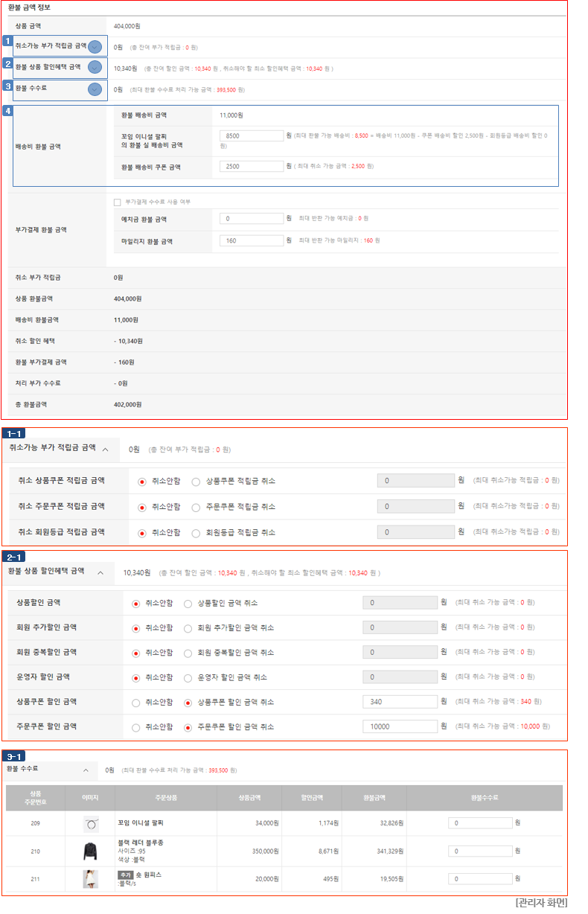Choose 회원 추가할인 금액 취소 radio

pyautogui.click(x=188, y=628)
